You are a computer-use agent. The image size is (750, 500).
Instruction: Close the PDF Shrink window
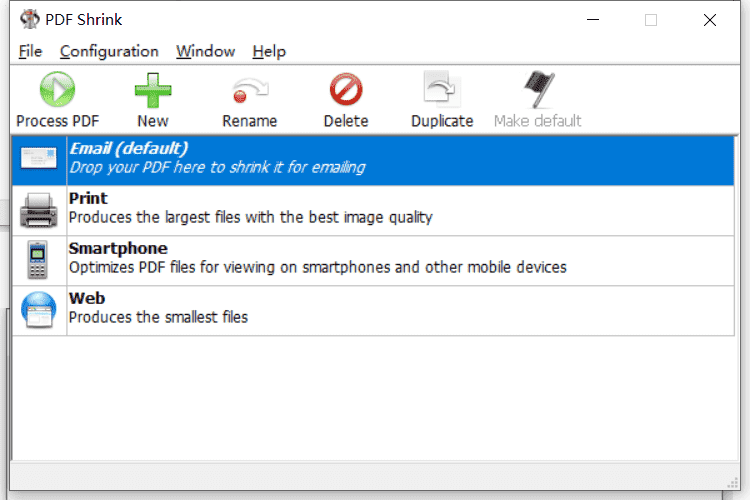tap(710, 20)
